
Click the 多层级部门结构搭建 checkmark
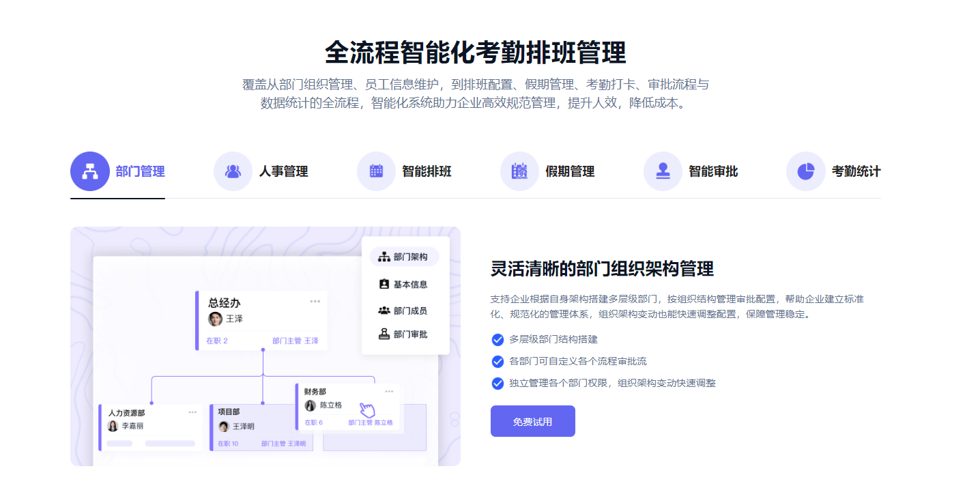coord(498,339)
